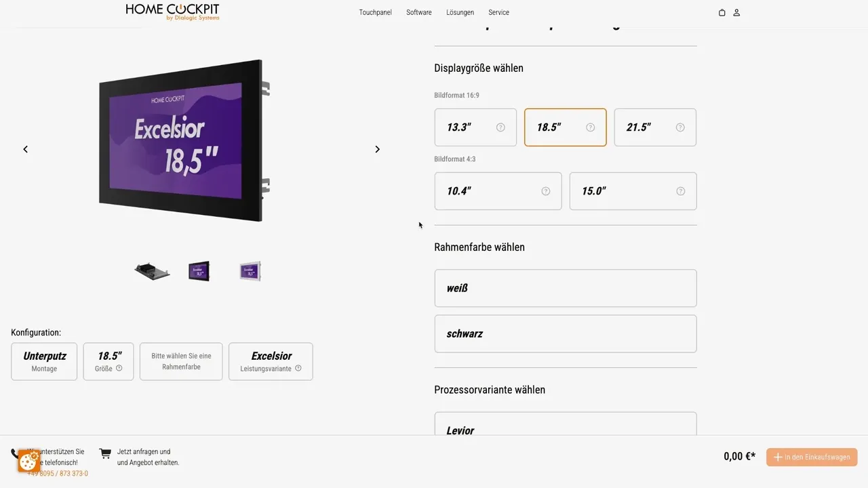Open help icon beside Größe in configuration
868x488 pixels.
tap(119, 369)
